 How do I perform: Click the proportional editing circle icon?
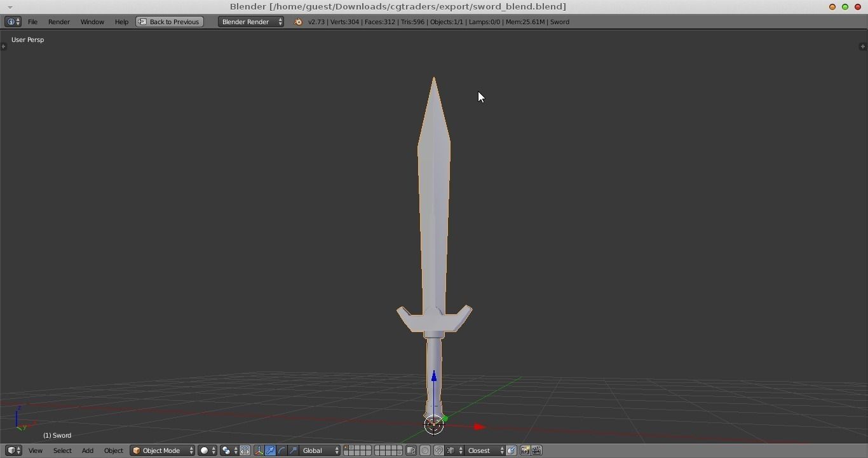point(425,450)
